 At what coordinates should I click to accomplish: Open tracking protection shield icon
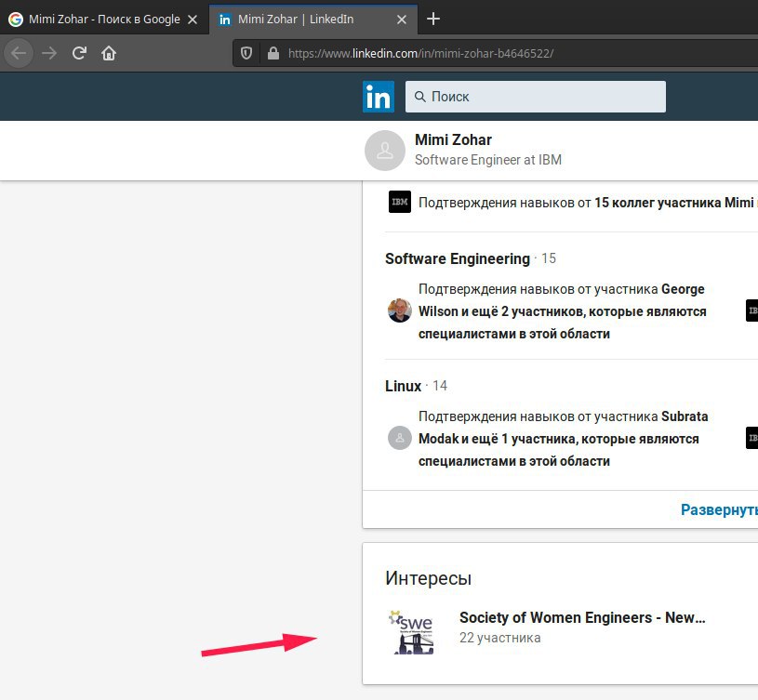click(x=246, y=53)
